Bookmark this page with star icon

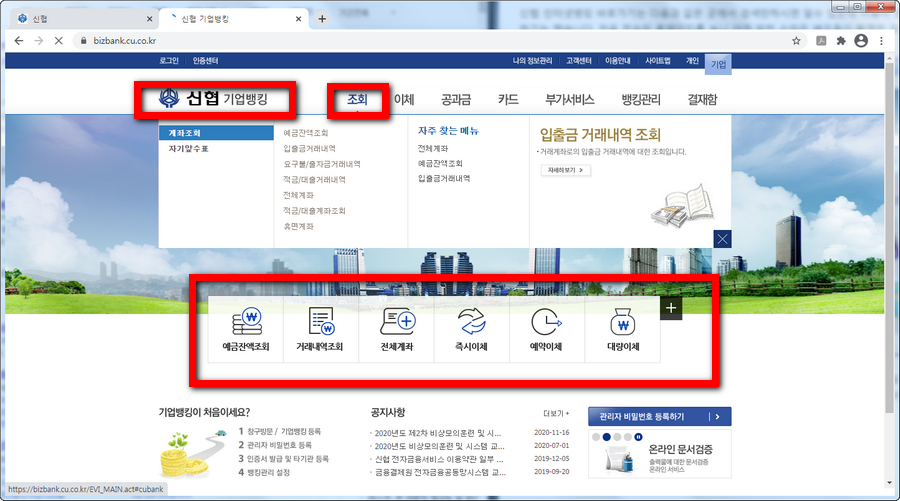(796, 41)
